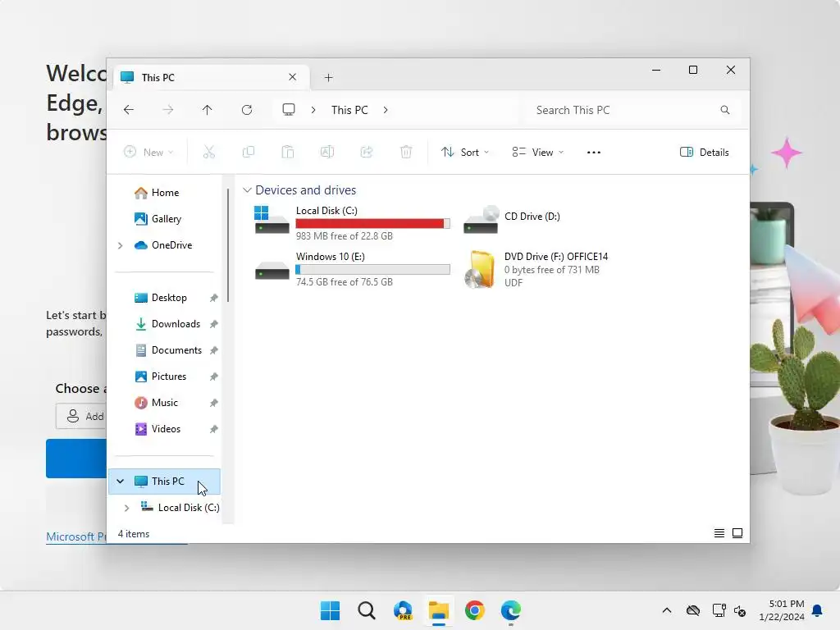
Task: Open the New dropdown
Action: [148, 152]
